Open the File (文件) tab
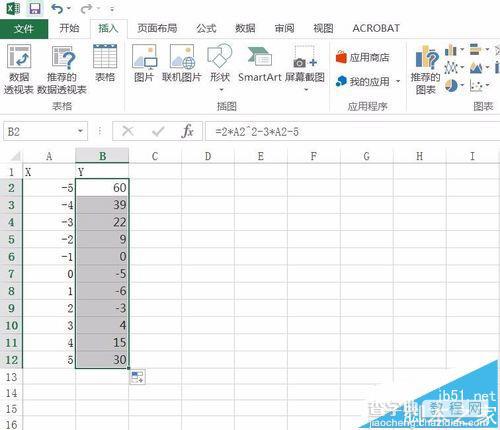This screenshot has height=430, width=500. (x=24, y=29)
